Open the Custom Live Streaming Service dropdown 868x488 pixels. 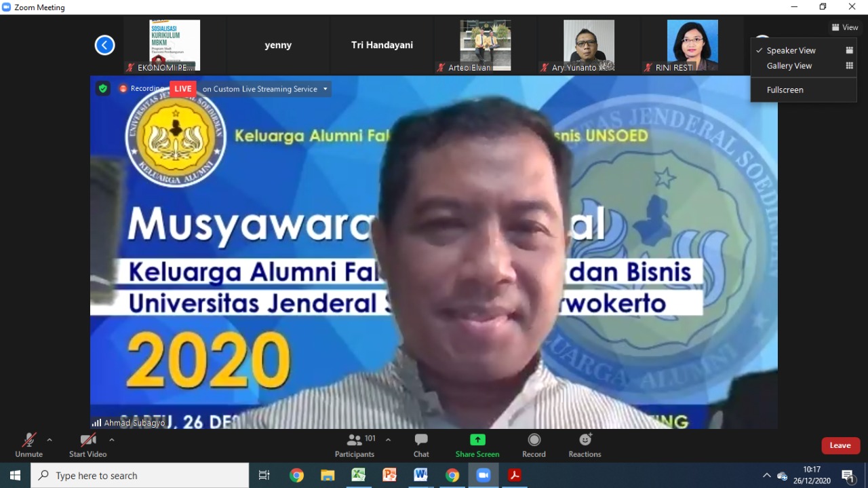point(325,89)
